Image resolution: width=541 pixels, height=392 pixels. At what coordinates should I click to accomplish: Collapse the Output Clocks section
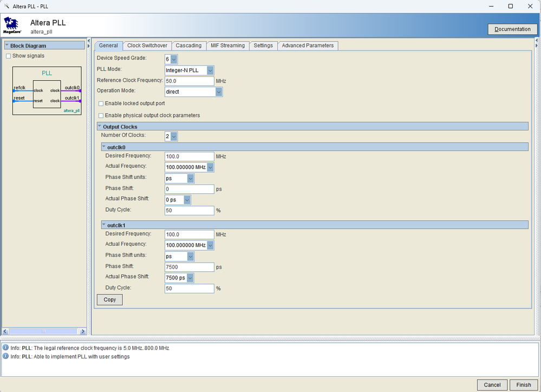coord(100,127)
